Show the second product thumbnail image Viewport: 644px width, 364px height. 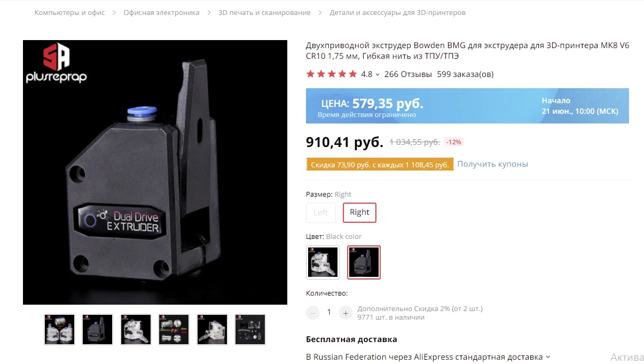[x=97, y=329]
